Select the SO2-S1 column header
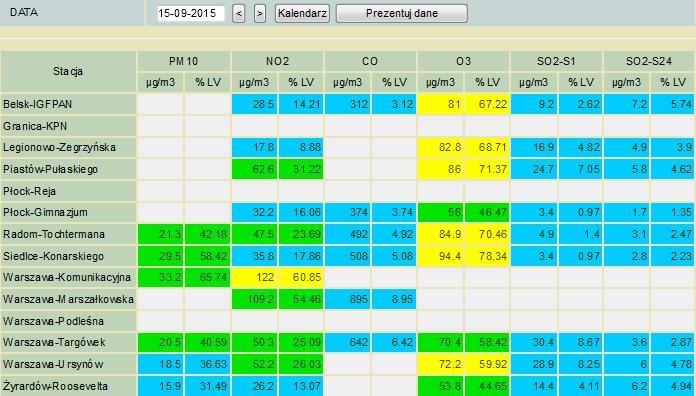This screenshot has width=696, height=396. pos(556,61)
